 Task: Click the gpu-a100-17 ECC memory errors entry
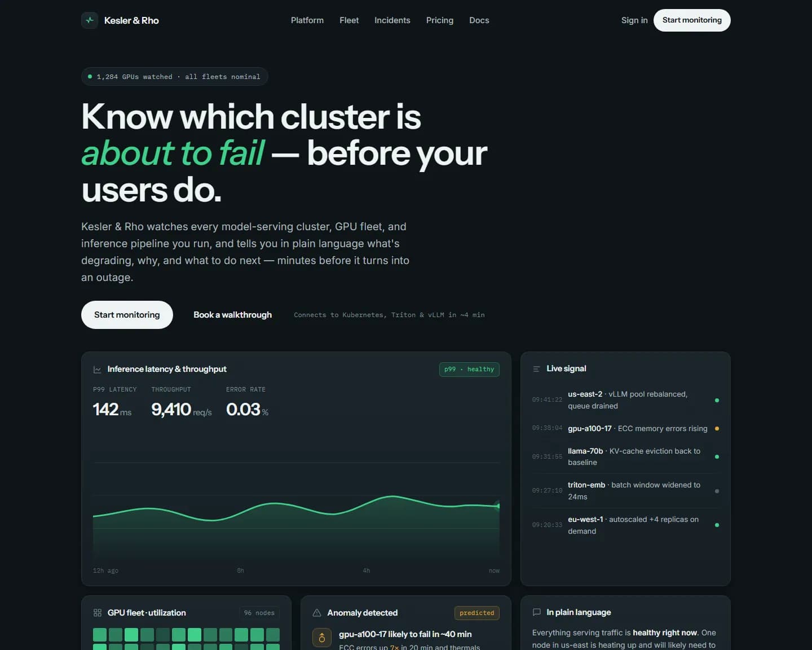coord(625,428)
